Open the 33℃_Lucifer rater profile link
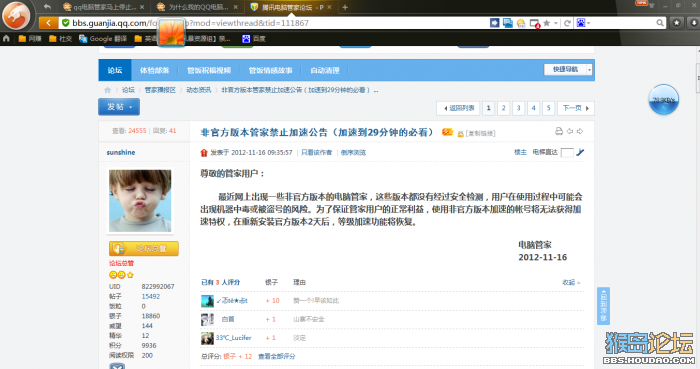 [233, 338]
